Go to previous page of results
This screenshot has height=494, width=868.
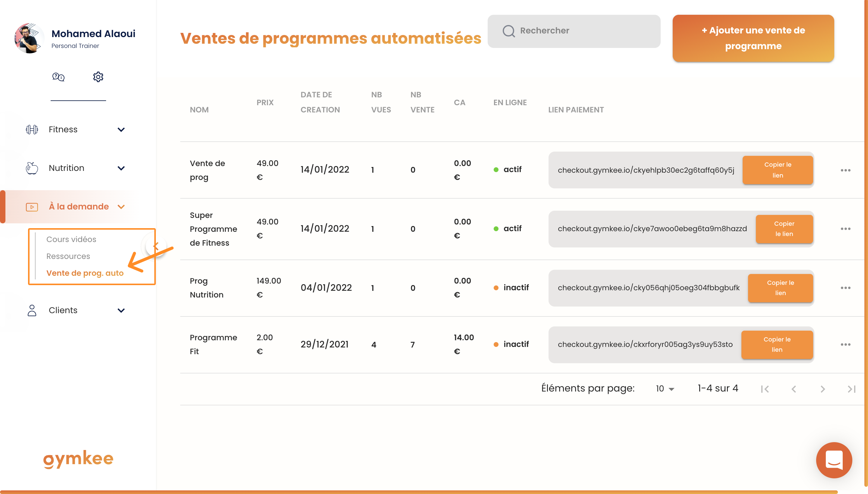tap(793, 389)
